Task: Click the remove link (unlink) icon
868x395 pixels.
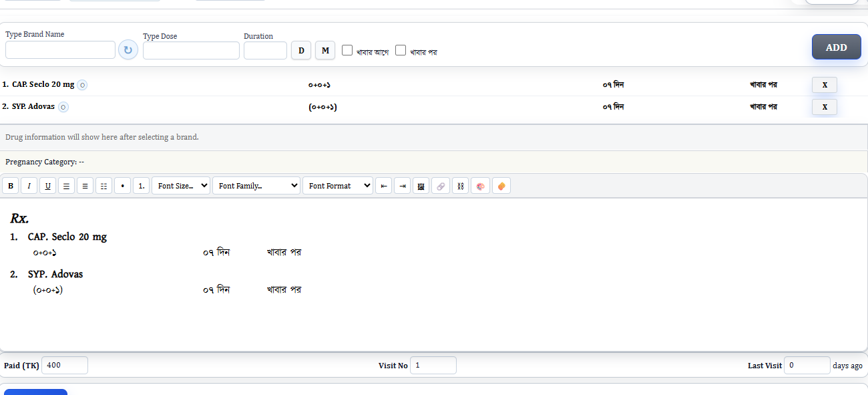Action: (460, 186)
